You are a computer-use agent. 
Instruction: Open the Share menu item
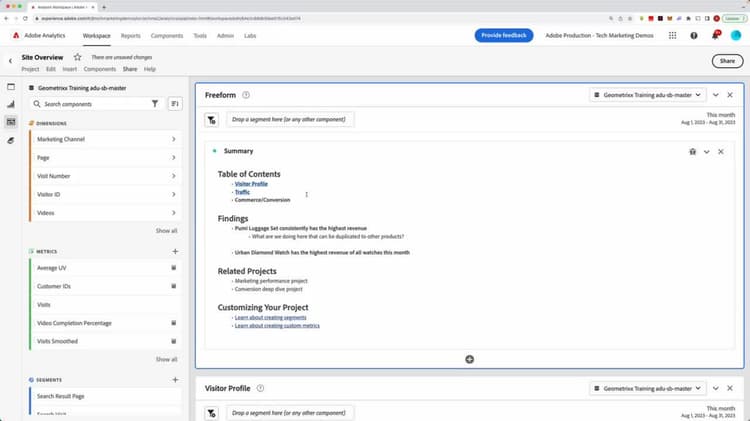click(x=130, y=69)
